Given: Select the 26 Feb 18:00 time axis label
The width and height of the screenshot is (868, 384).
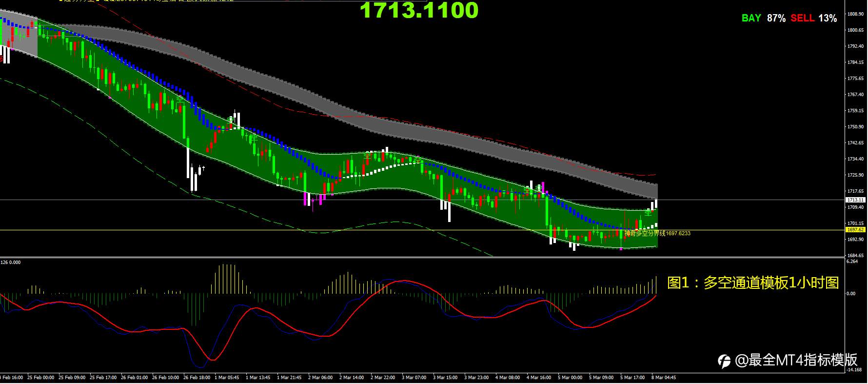Looking at the screenshot, I should tap(197, 378).
